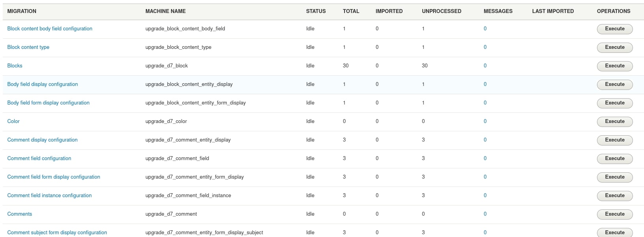Select machine name upgrade_block_content_body_field
The width and height of the screenshot is (644, 237).
pos(185,29)
